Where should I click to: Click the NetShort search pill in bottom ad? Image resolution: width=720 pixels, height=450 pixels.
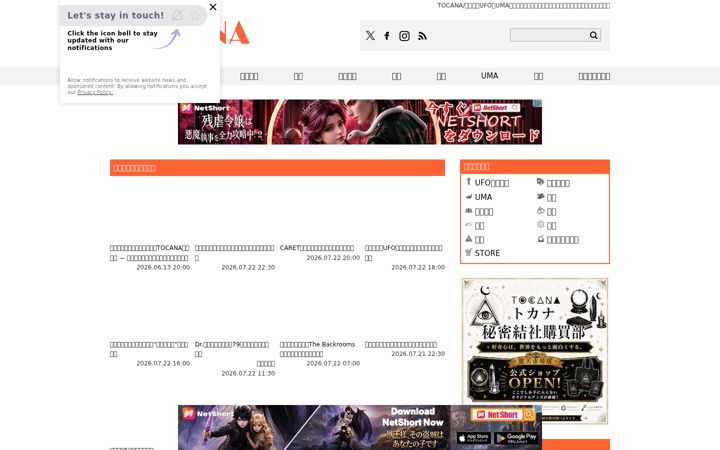pyautogui.click(x=502, y=415)
